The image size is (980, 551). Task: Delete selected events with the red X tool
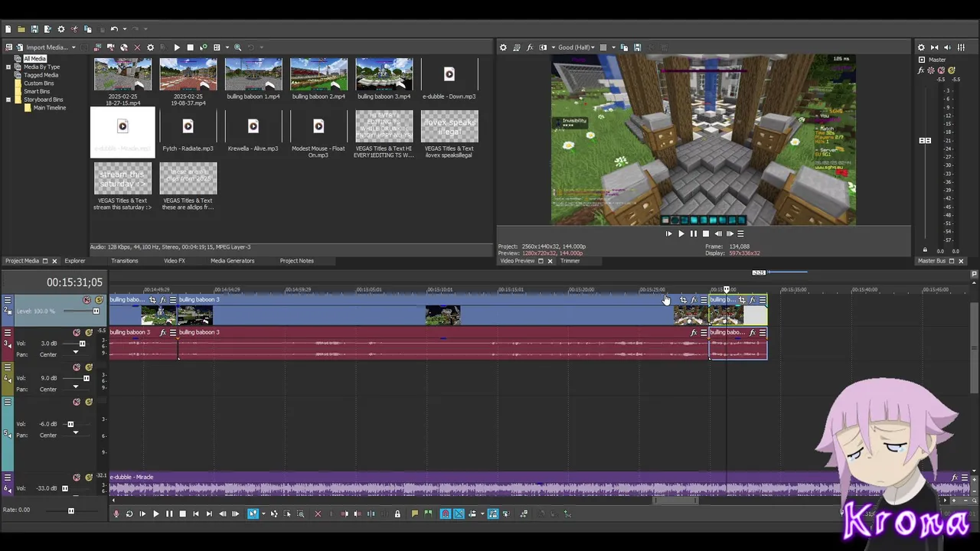[x=318, y=514]
